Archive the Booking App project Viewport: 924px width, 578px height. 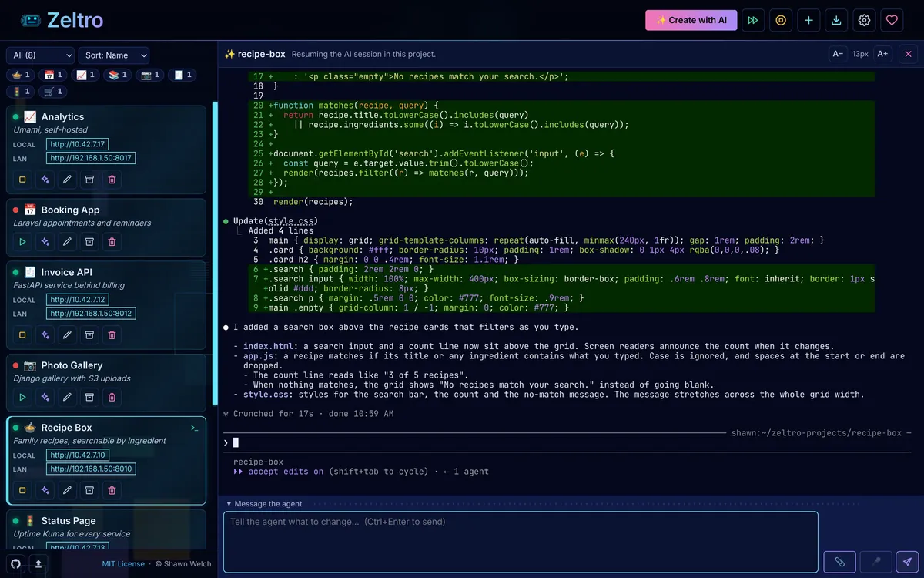click(x=89, y=242)
